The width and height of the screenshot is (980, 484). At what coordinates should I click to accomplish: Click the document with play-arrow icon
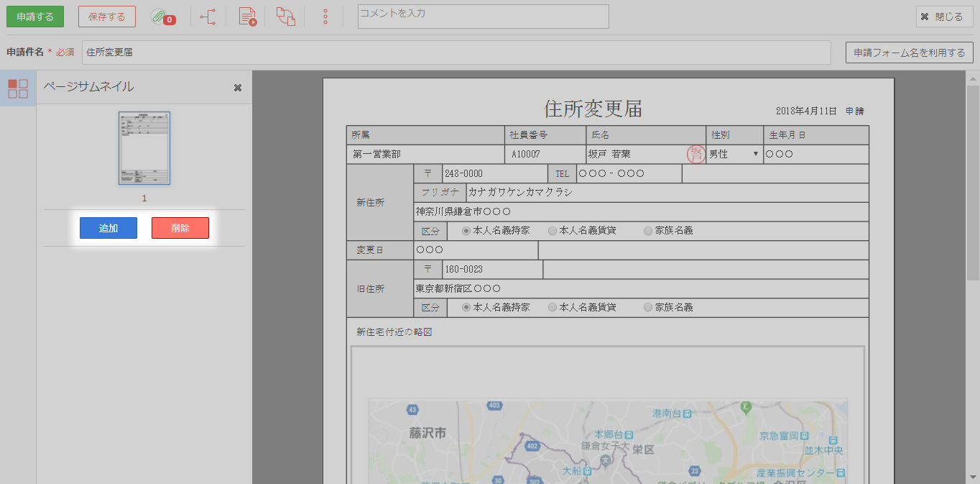247,17
